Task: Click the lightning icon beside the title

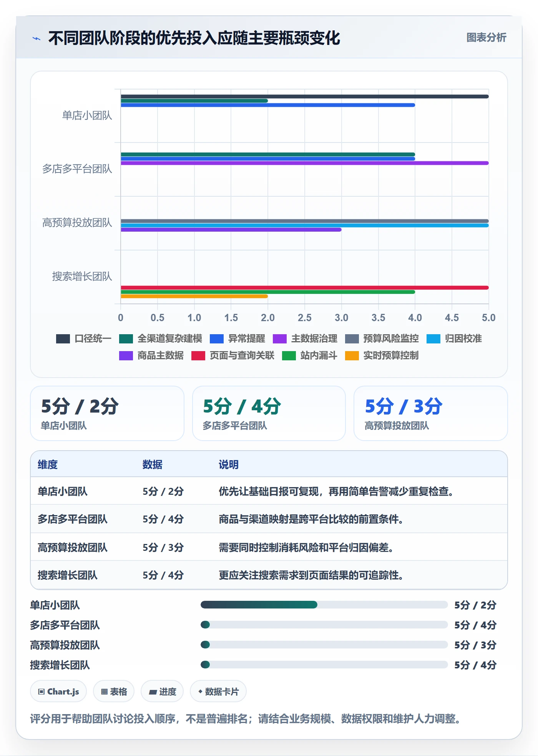Action: click(x=37, y=38)
